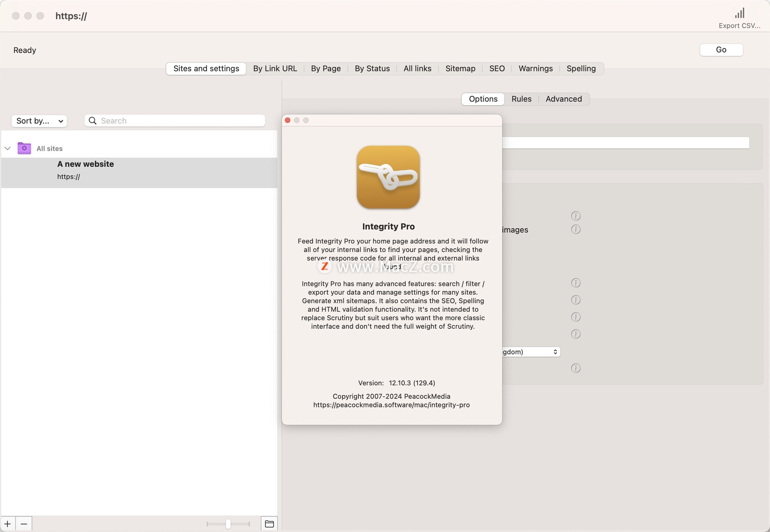Click the Go button
The height and width of the screenshot is (532, 770).
tap(721, 50)
